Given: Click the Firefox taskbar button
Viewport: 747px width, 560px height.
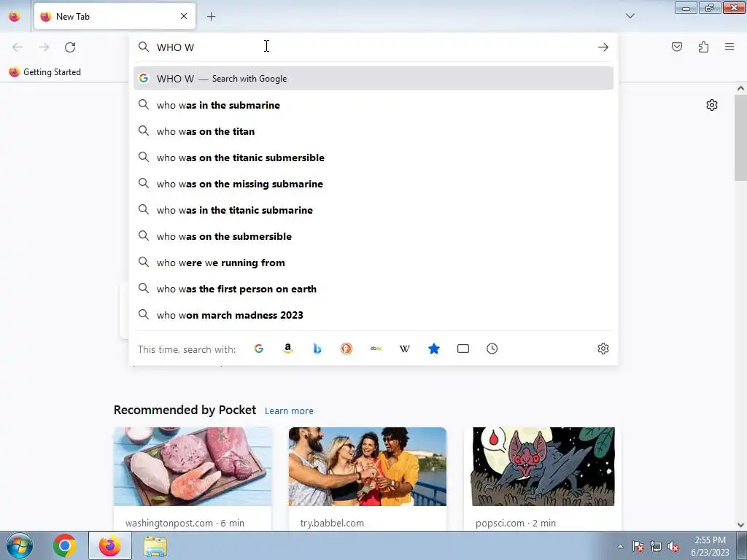Looking at the screenshot, I should point(110,545).
